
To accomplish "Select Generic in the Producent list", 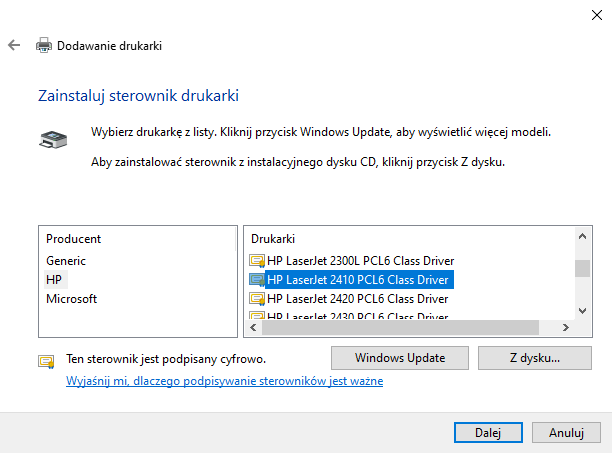I will (x=66, y=260).
